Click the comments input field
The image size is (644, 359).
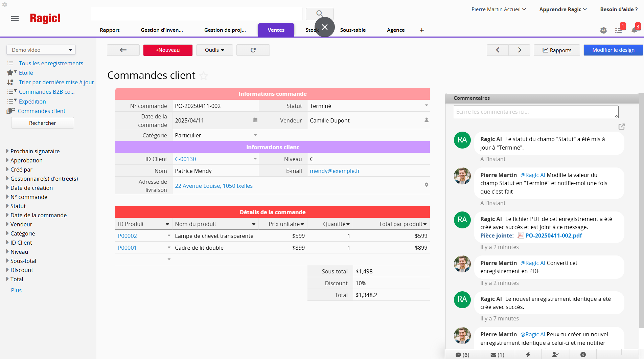coord(536,112)
